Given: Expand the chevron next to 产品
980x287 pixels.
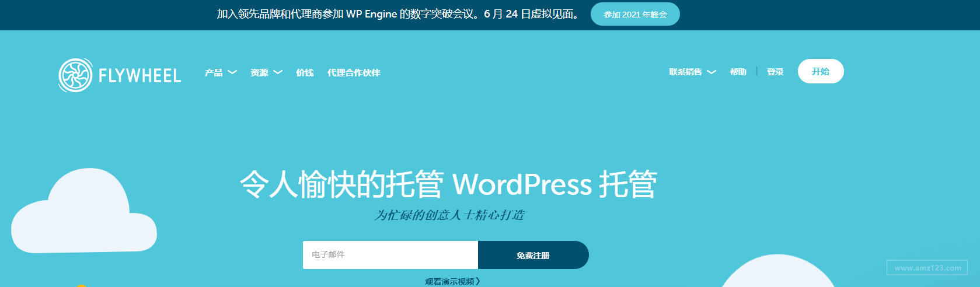Looking at the screenshot, I should coord(232,72).
